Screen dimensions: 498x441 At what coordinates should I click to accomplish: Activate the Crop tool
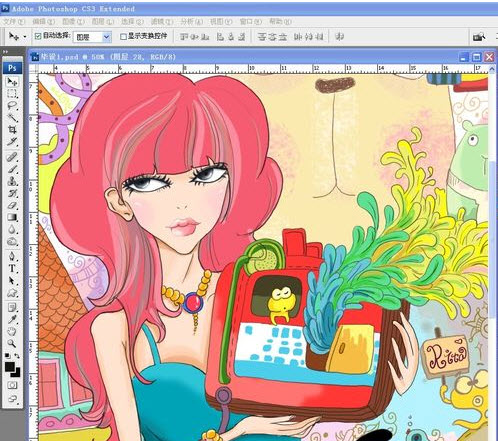(12, 129)
